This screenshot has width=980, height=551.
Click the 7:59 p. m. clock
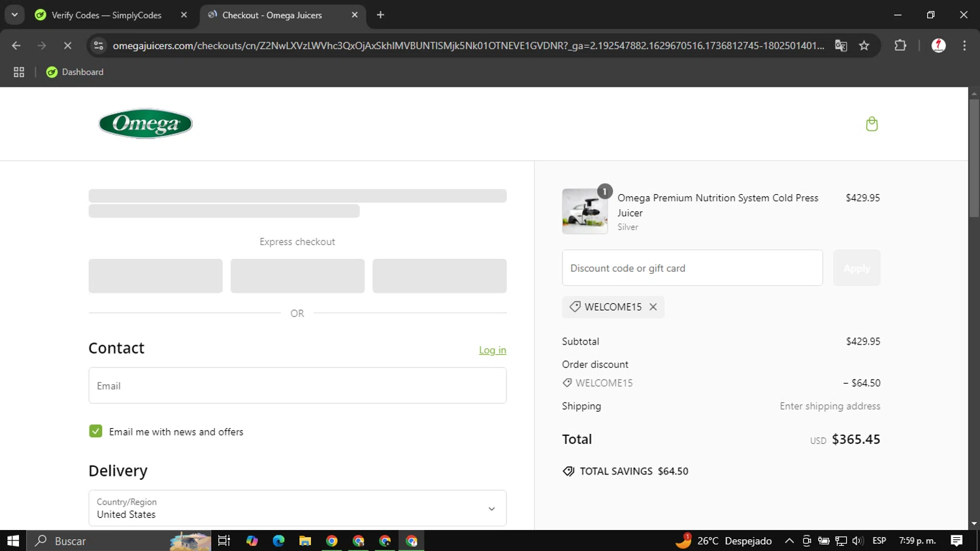917,541
